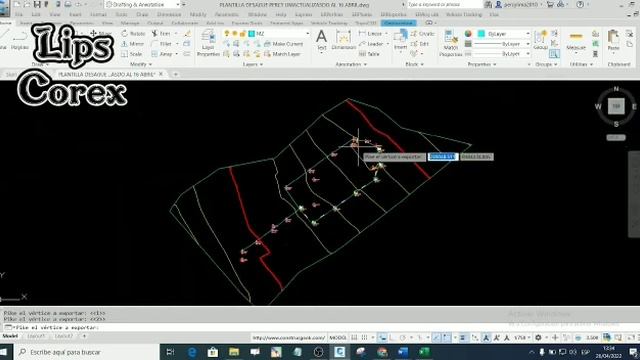Open the Window menu
The width and height of the screenshot is (640, 360).
[257, 14]
